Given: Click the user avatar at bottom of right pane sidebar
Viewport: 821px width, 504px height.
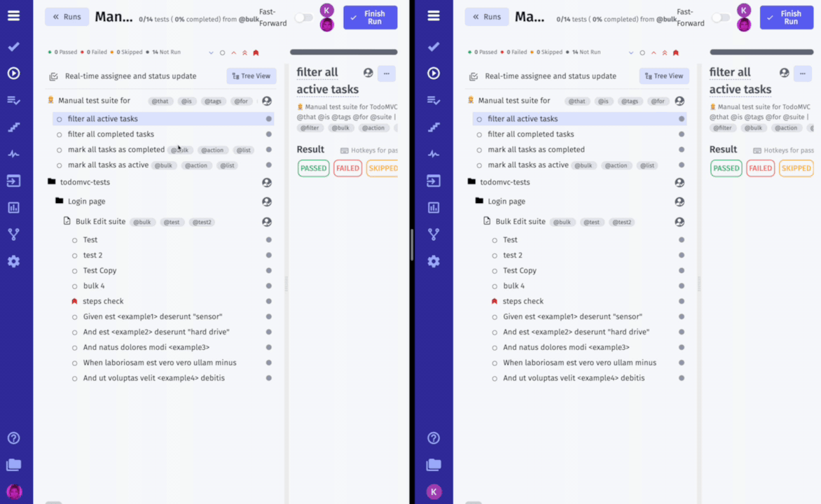Looking at the screenshot, I should point(434,491).
